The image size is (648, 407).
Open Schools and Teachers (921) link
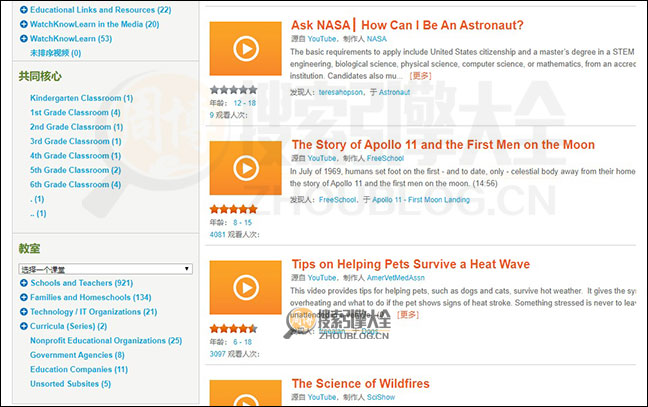[82, 283]
